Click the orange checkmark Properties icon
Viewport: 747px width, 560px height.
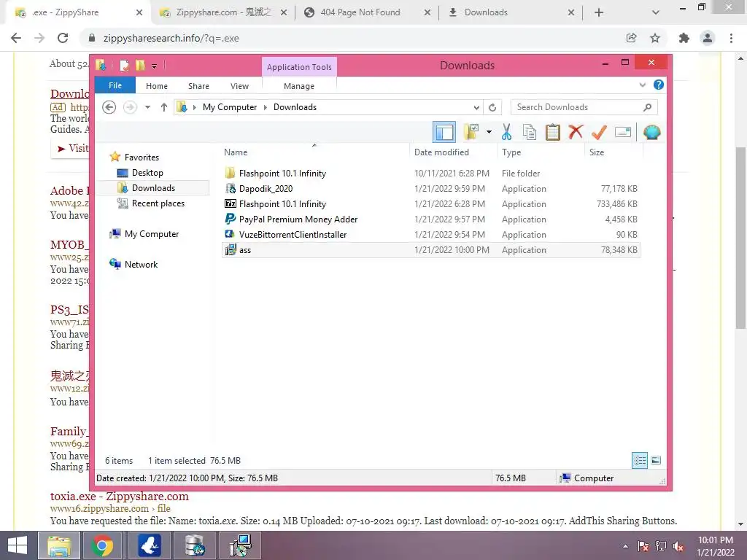click(599, 132)
